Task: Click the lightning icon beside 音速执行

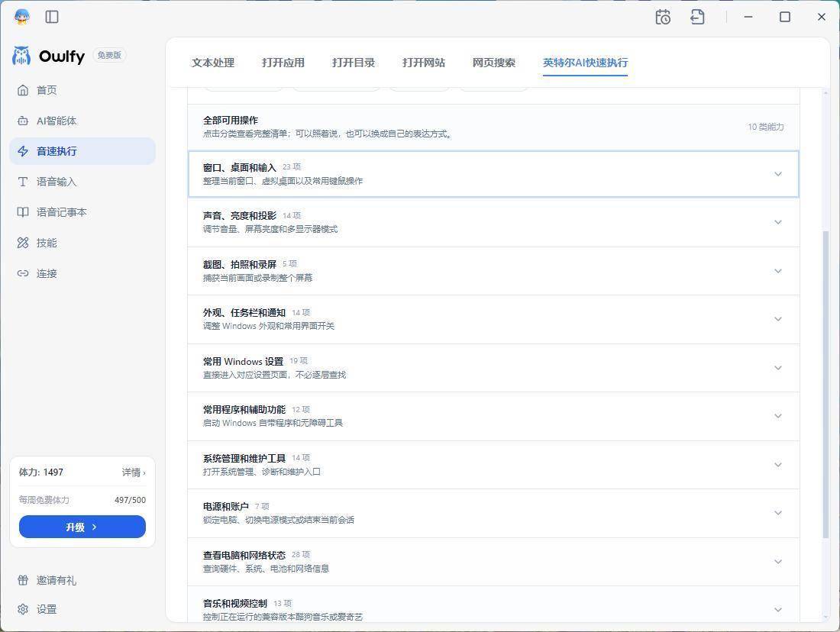Action: [x=22, y=151]
